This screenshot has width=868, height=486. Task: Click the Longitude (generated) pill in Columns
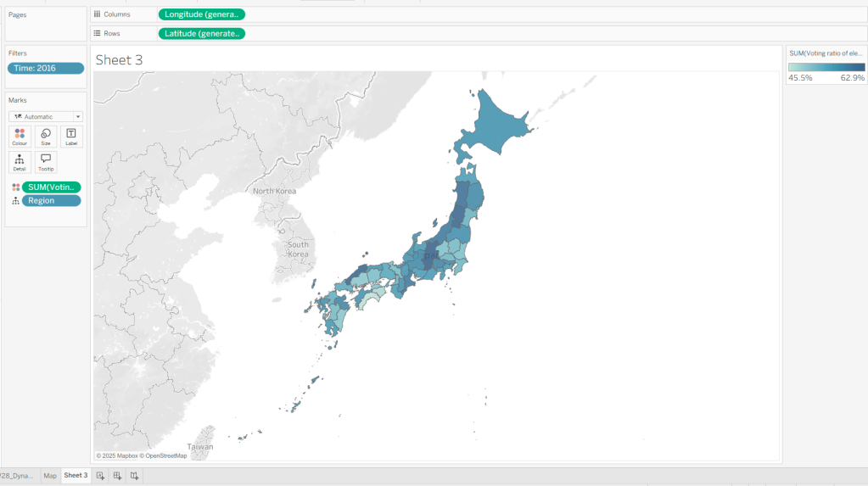point(201,14)
